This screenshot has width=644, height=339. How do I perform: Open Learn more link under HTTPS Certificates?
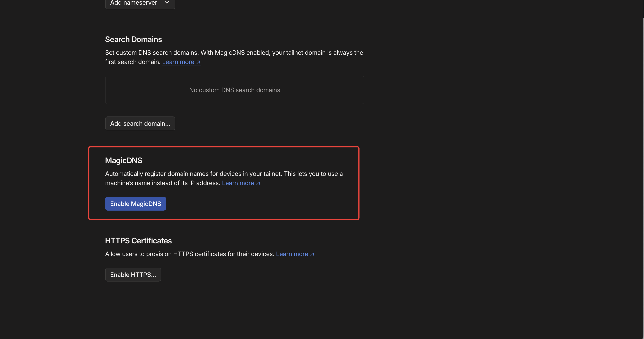pyautogui.click(x=295, y=254)
